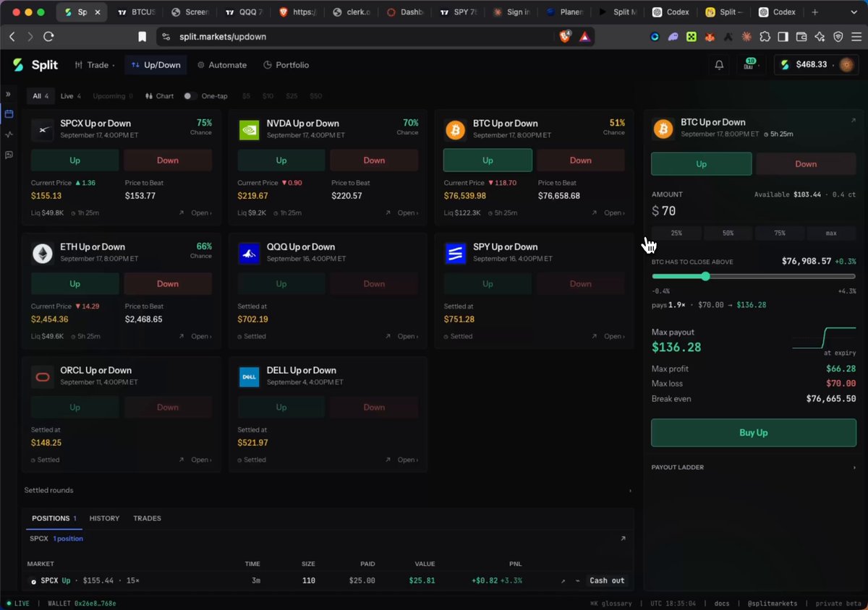Click the Brave Rewards triangle icon
The image size is (868, 610).
tap(584, 37)
